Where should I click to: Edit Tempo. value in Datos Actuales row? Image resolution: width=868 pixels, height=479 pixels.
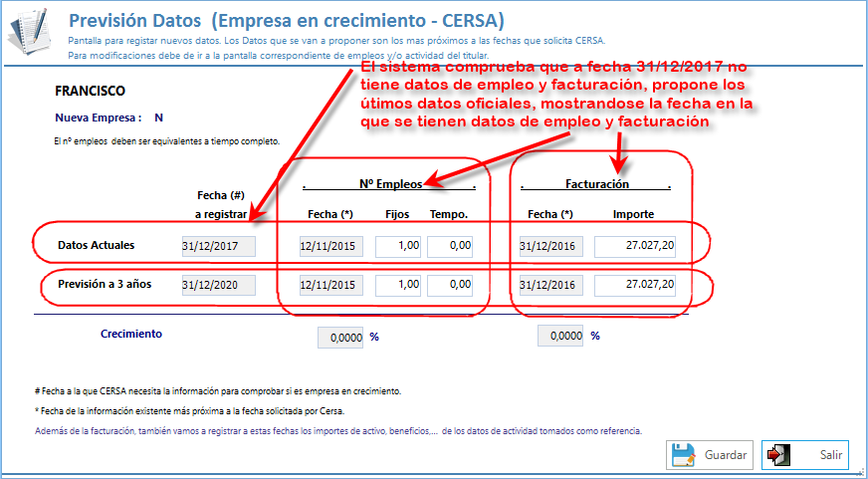(450, 246)
